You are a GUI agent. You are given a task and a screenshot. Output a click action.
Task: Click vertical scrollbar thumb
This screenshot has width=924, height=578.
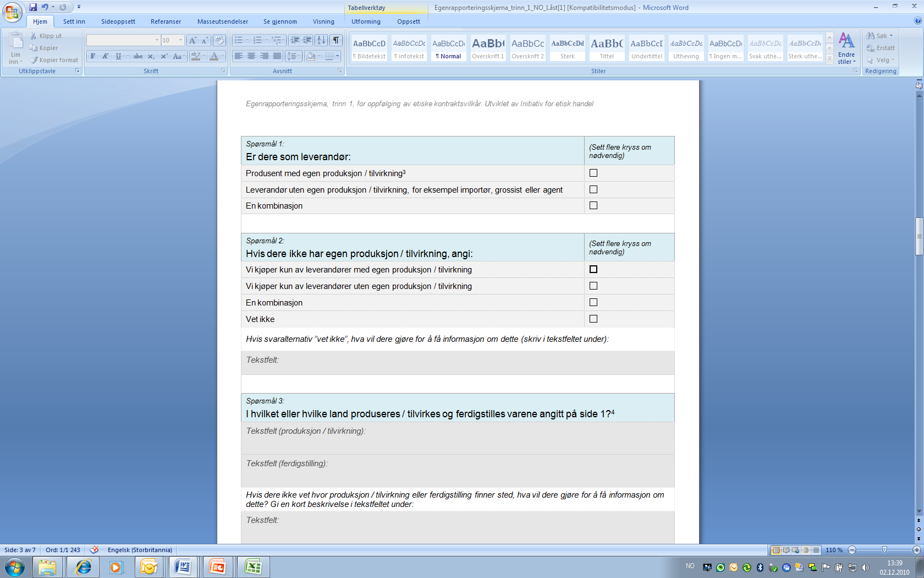(x=919, y=237)
